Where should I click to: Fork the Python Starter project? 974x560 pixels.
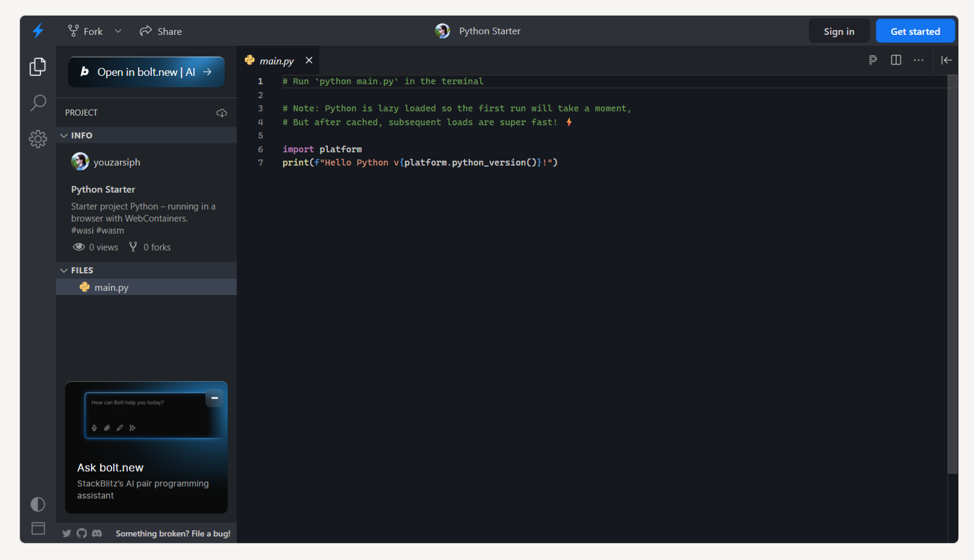coord(85,31)
